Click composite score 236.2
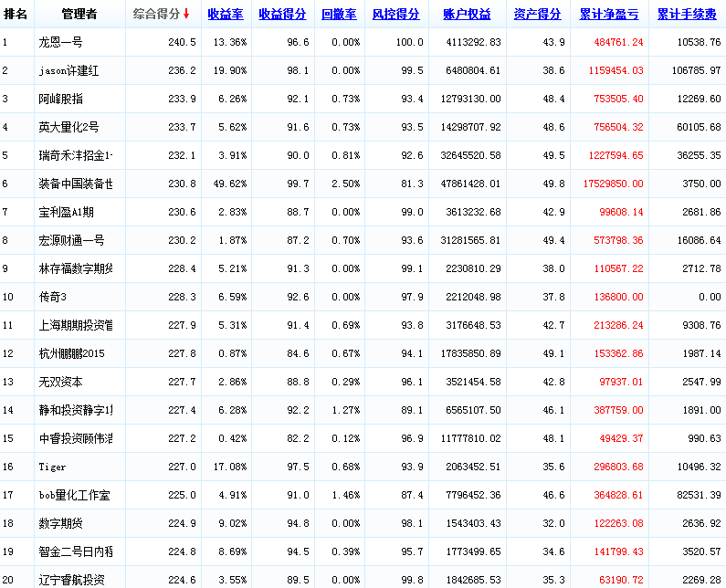Image resolution: width=726 pixels, height=588 pixels. click(x=182, y=70)
